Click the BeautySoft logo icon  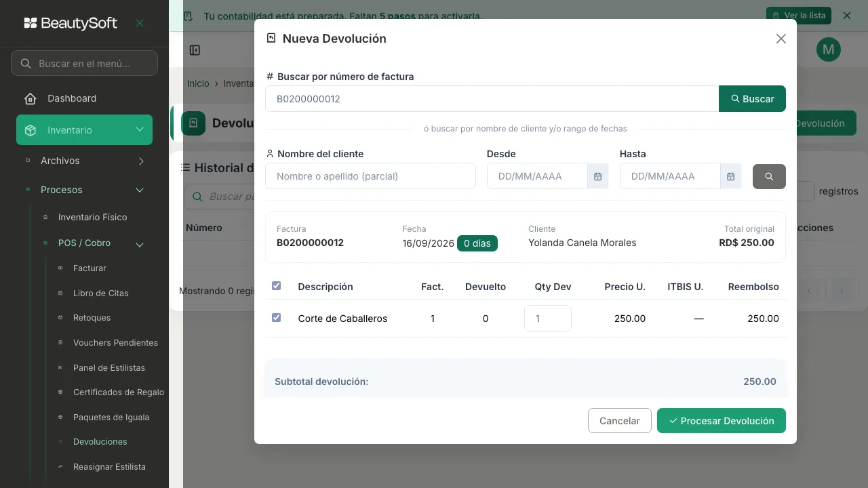tap(31, 23)
